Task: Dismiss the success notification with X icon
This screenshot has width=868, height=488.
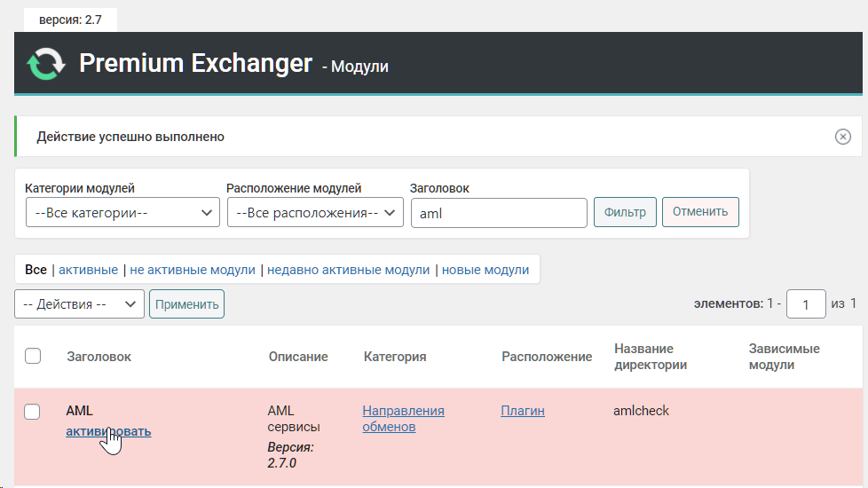Action: pyautogui.click(x=842, y=137)
